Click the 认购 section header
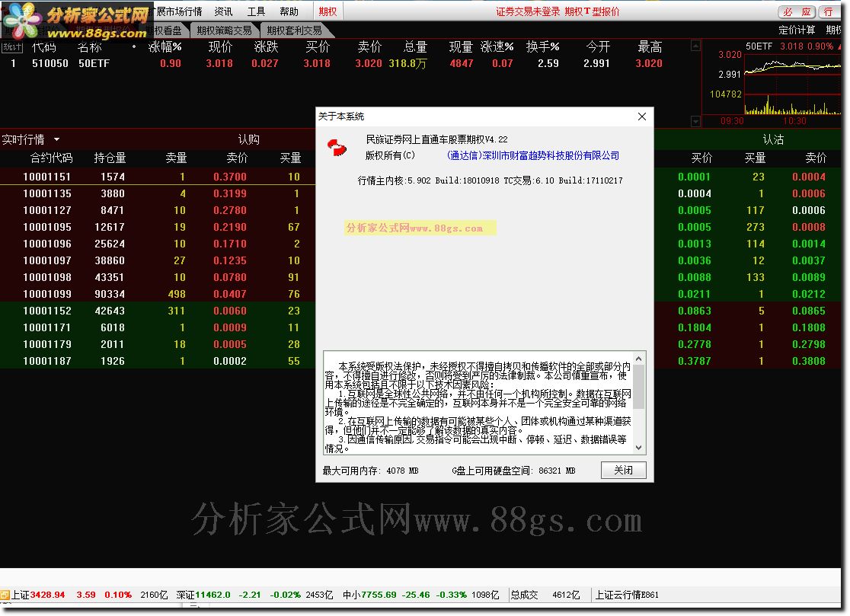850x616 pixels. (x=249, y=139)
